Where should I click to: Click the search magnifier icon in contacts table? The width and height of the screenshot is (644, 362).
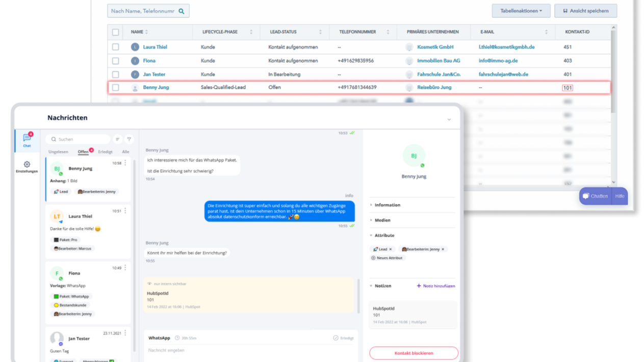tap(182, 11)
